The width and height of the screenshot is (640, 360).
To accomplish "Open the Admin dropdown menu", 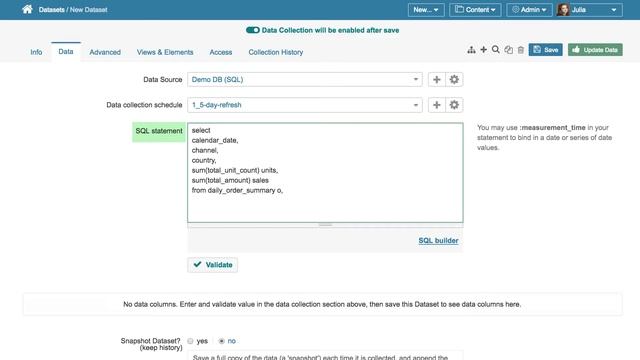I will point(529,10).
